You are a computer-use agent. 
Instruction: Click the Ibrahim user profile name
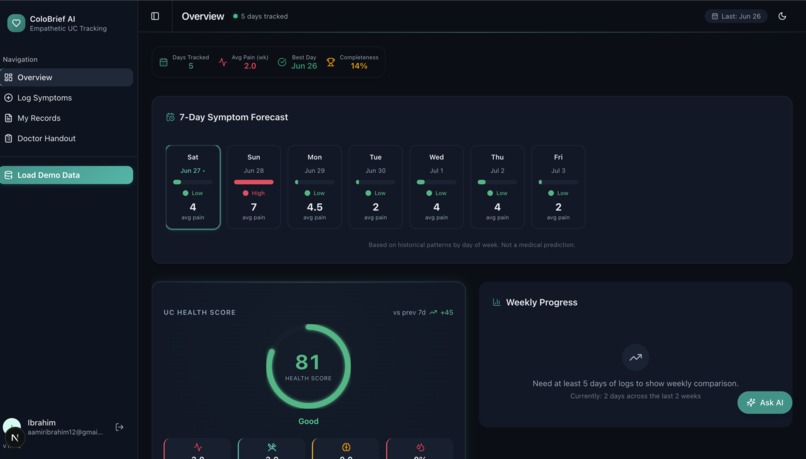point(42,423)
